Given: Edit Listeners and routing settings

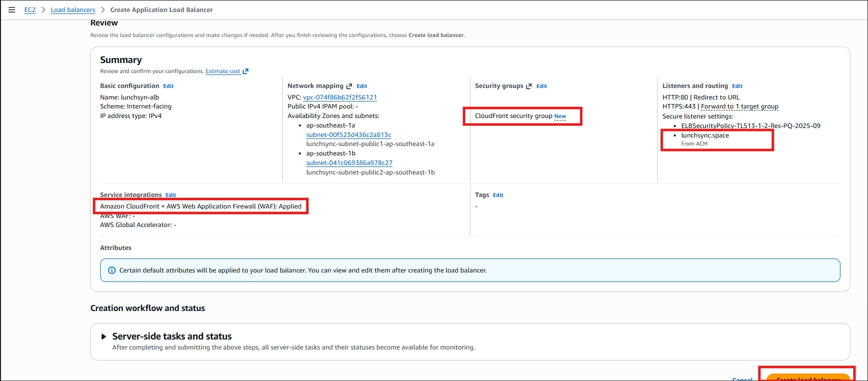Looking at the screenshot, I should 737,86.
